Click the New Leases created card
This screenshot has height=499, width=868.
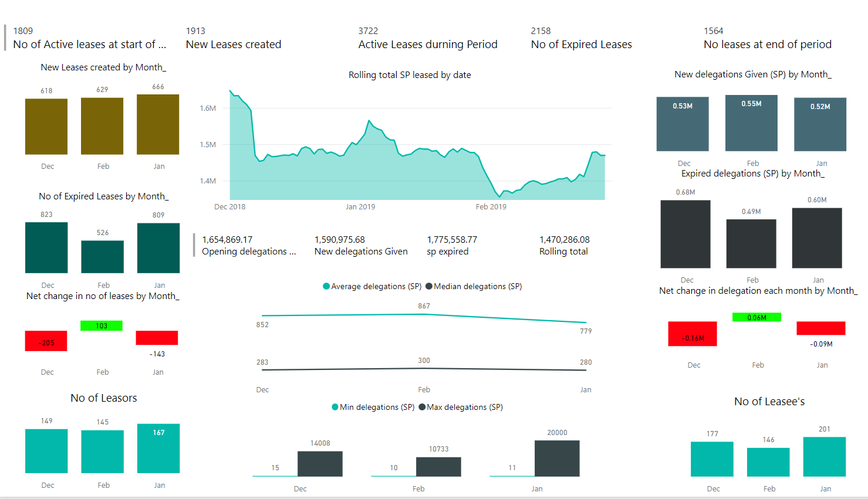point(234,39)
